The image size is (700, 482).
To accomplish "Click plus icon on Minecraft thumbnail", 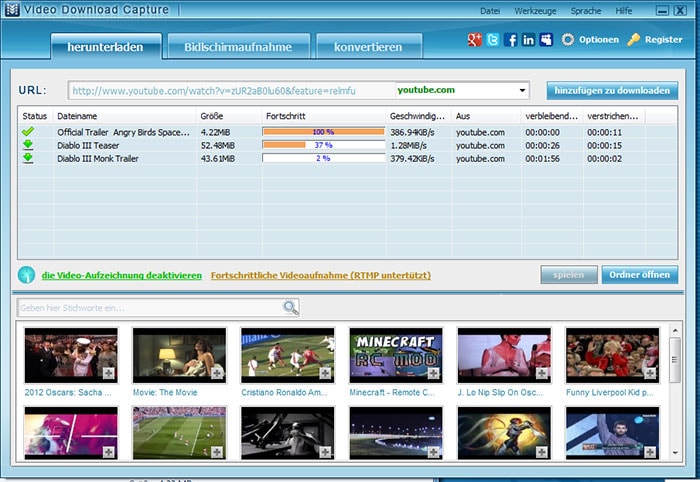I will [x=433, y=373].
